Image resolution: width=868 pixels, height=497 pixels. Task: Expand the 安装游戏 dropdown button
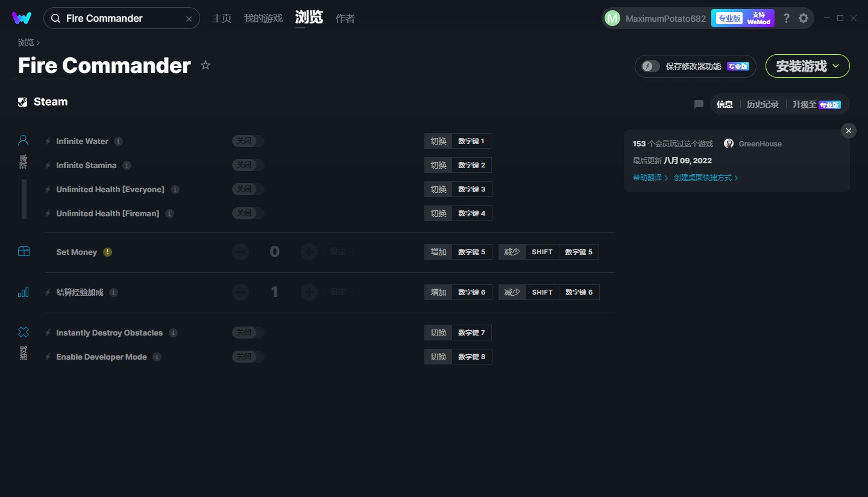(808, 66)
